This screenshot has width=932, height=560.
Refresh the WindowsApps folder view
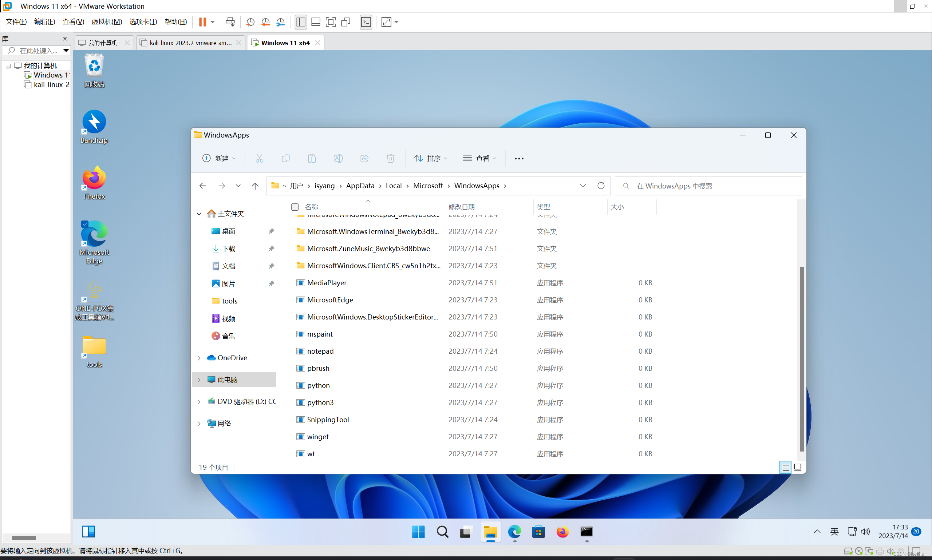pyautogui.click(x=601, y=185)
